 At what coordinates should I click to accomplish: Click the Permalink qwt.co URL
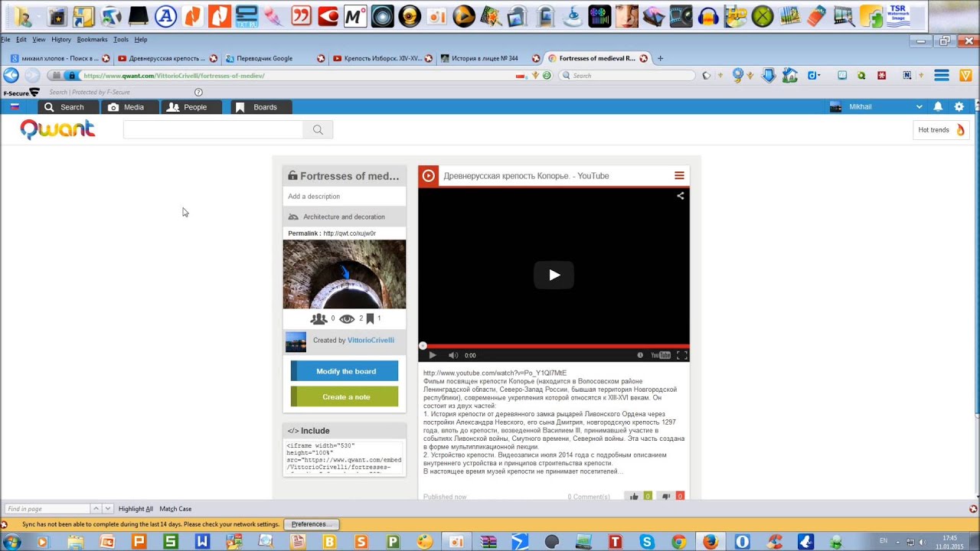pos(349,233)
